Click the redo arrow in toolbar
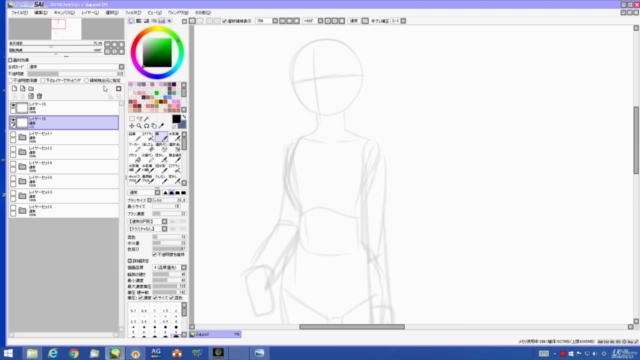Image resolution: width=640 pixels, height=360 pixels. pos(200,21)
